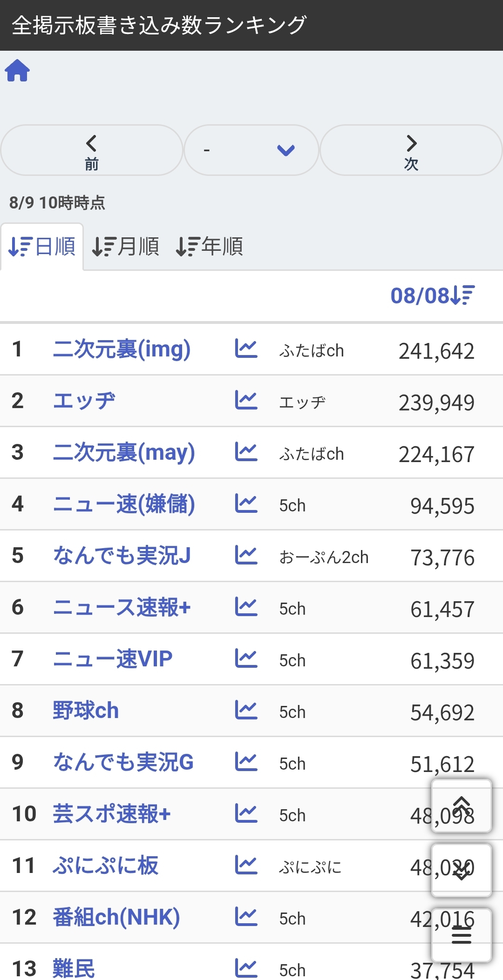Go to previous page with 前 button
This screenshot has width=503, height=980.
click(91, 150)
